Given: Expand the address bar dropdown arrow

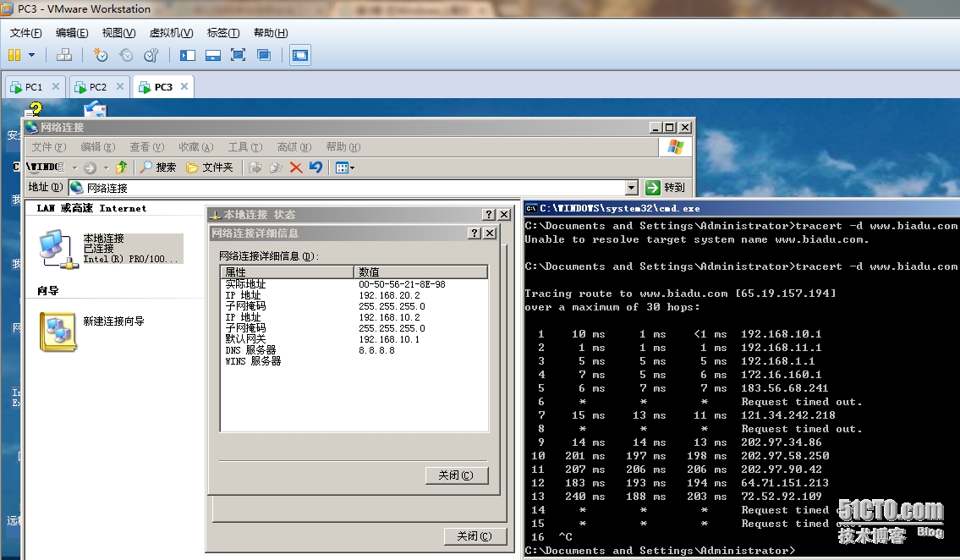Looking at the screenshot, I should tap(632, 187).
